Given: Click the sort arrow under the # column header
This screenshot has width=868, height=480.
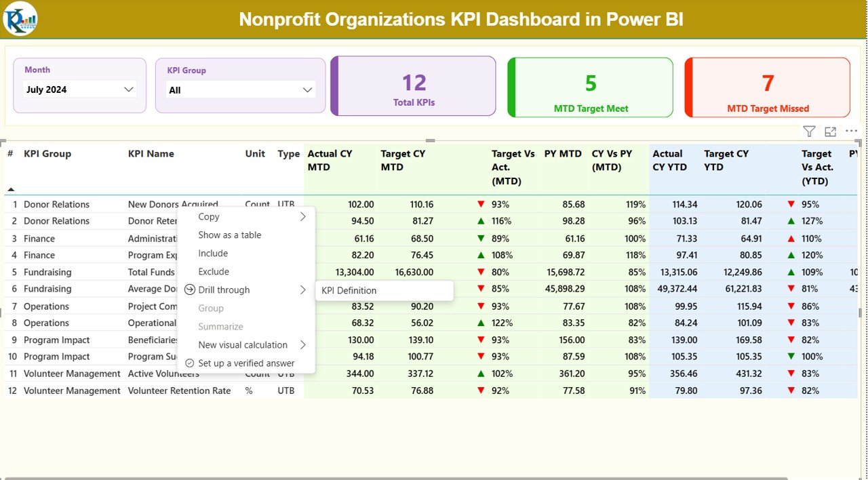Looking at the screenshot, I should coord(9,191).
